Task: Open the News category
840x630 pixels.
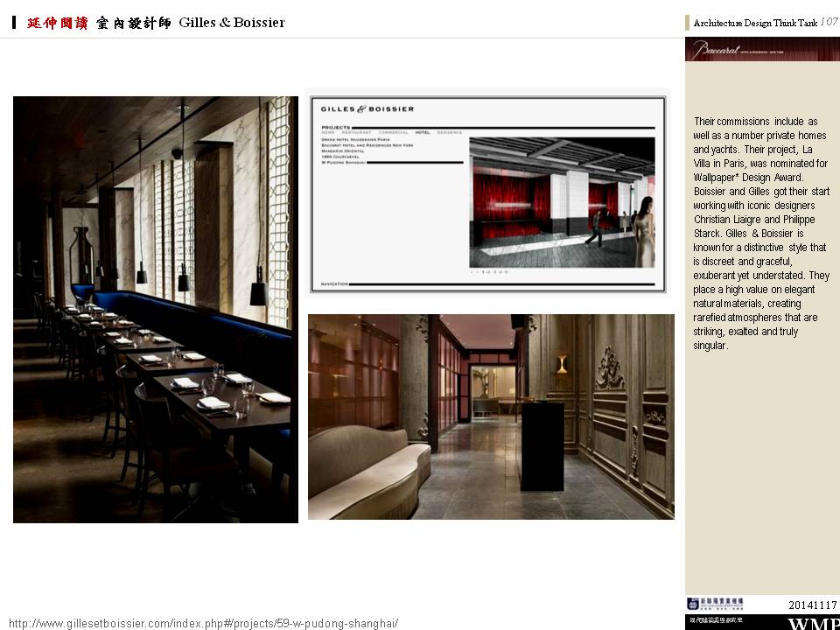Action: 328,132
